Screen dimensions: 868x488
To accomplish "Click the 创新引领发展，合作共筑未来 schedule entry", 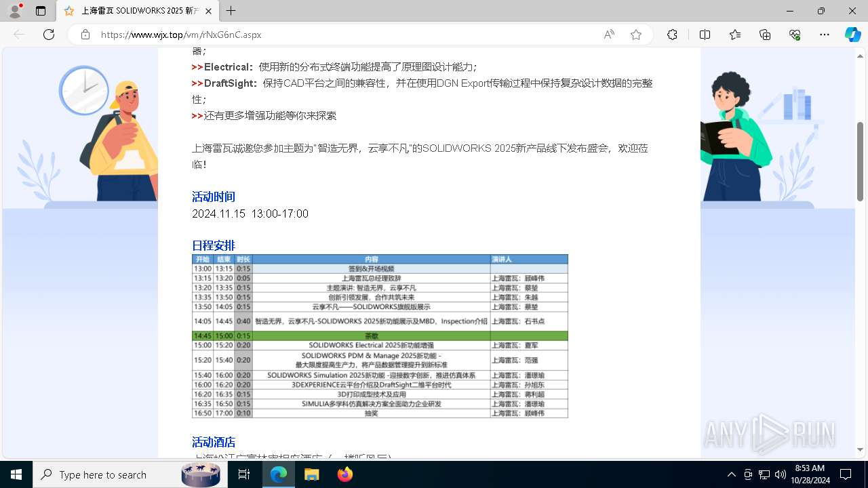I will (x=372, y=297).
